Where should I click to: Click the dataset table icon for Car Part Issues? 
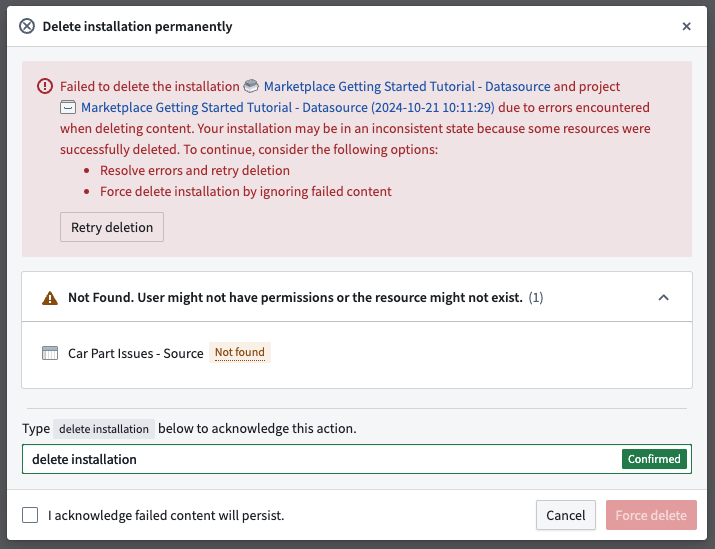click(x=50, y=353)
